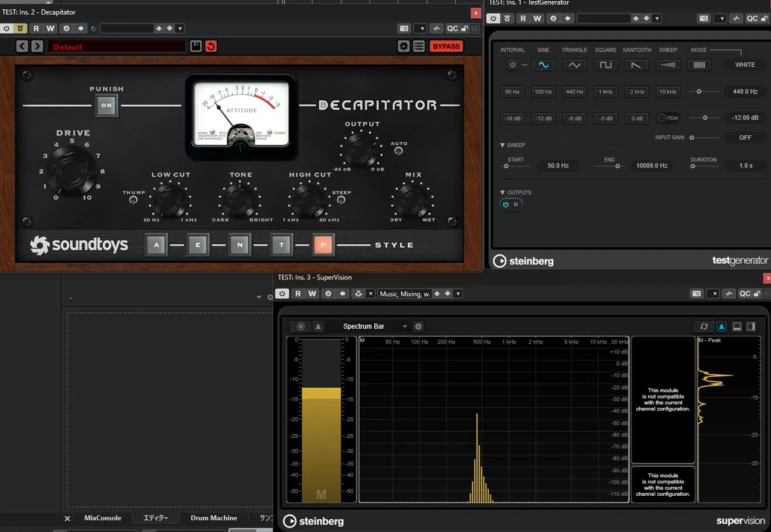Open the Decapitator header preset dropdown arrow
This screenshot has height=532, width=771.
click(180, 28)
